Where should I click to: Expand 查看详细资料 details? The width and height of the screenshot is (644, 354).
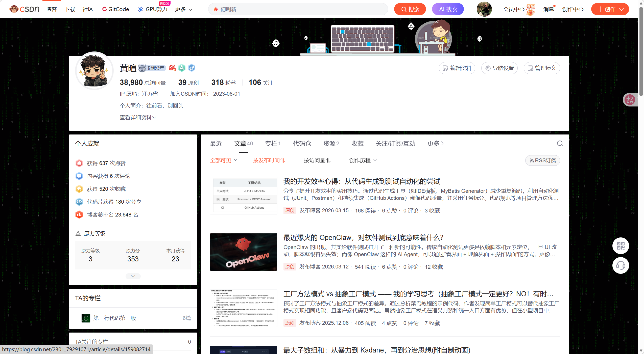coord(138,118)
